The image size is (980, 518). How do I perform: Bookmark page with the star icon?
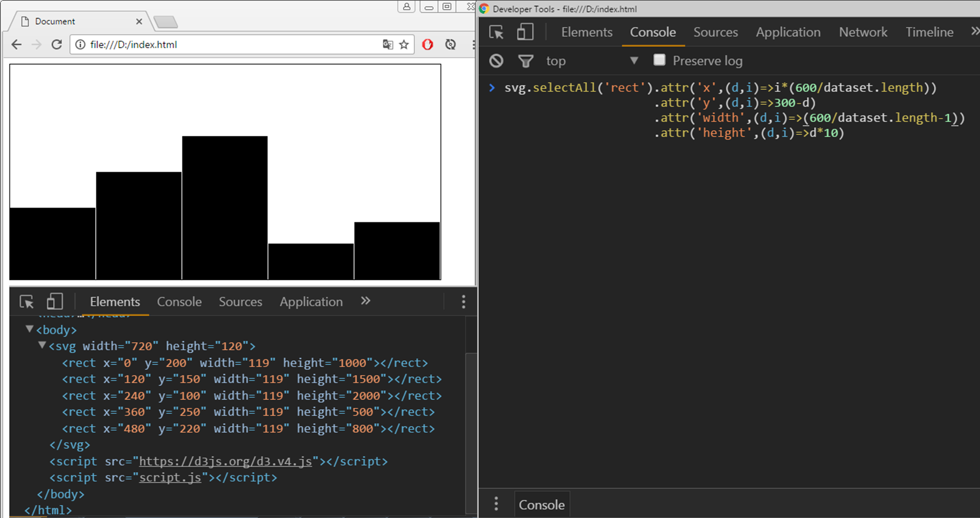pos(404,45)
